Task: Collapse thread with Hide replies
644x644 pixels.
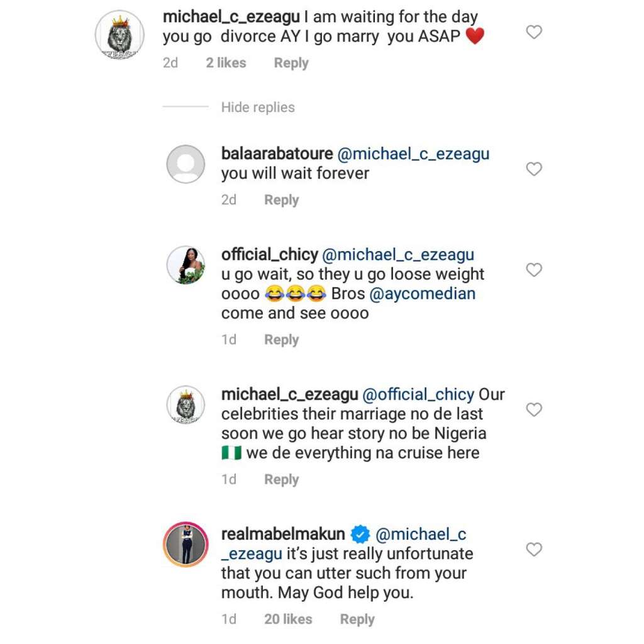Action: (x=258, y=108)
